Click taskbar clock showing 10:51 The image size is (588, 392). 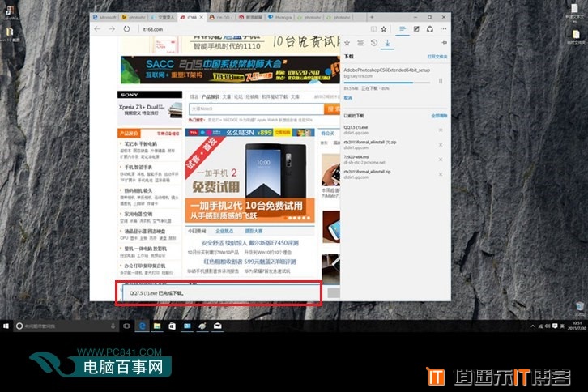tap(577, 326)
